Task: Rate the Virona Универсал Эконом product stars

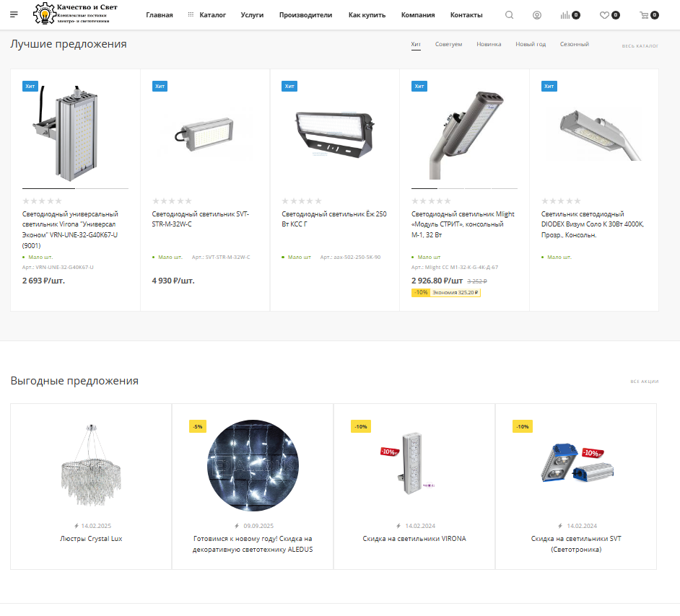Action: [x=42, y=201]
